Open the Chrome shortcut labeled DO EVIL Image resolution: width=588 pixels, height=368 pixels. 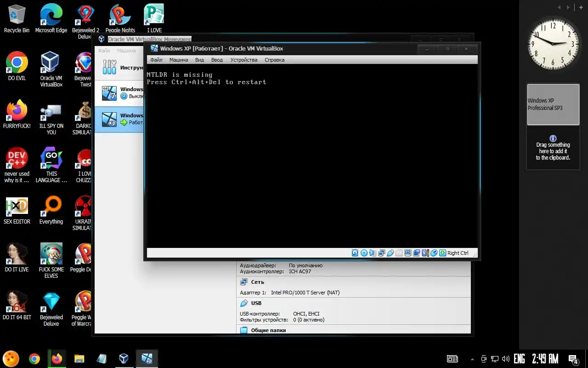point(17,67)
